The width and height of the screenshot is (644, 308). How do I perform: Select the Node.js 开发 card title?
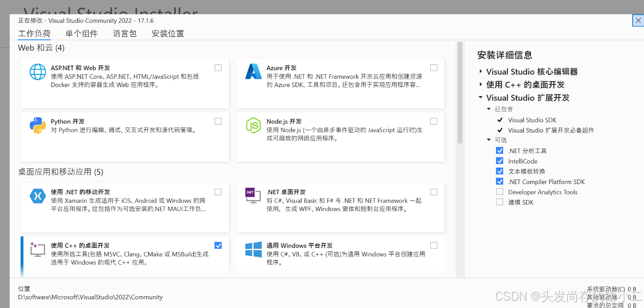pos(284,122)
